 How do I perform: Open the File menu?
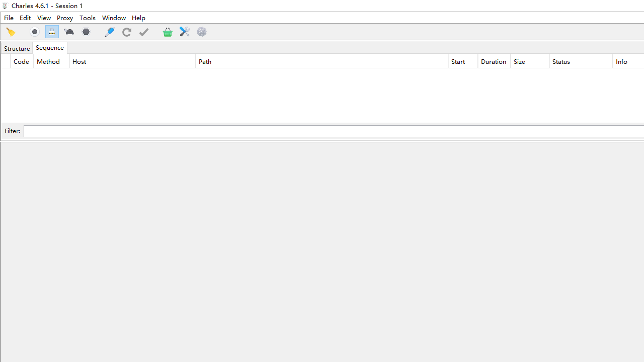pyautogui.click(x=9, y=18)
